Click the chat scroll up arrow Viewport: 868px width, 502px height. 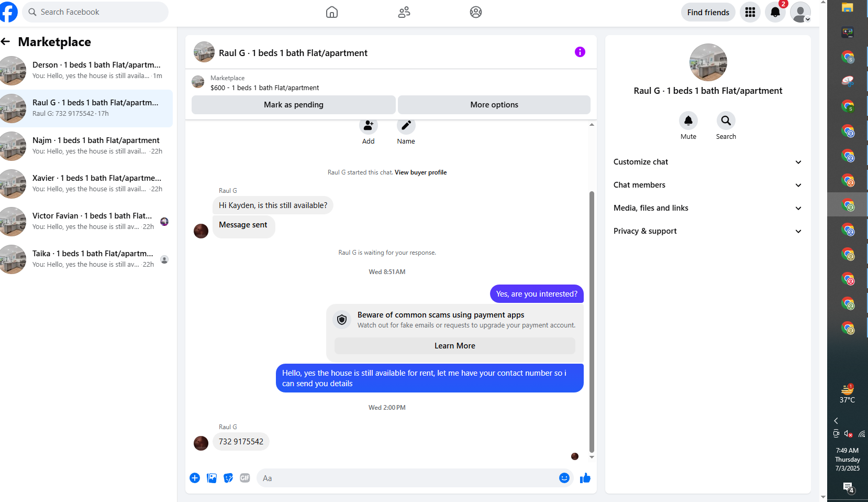click(x=592, y=125)
